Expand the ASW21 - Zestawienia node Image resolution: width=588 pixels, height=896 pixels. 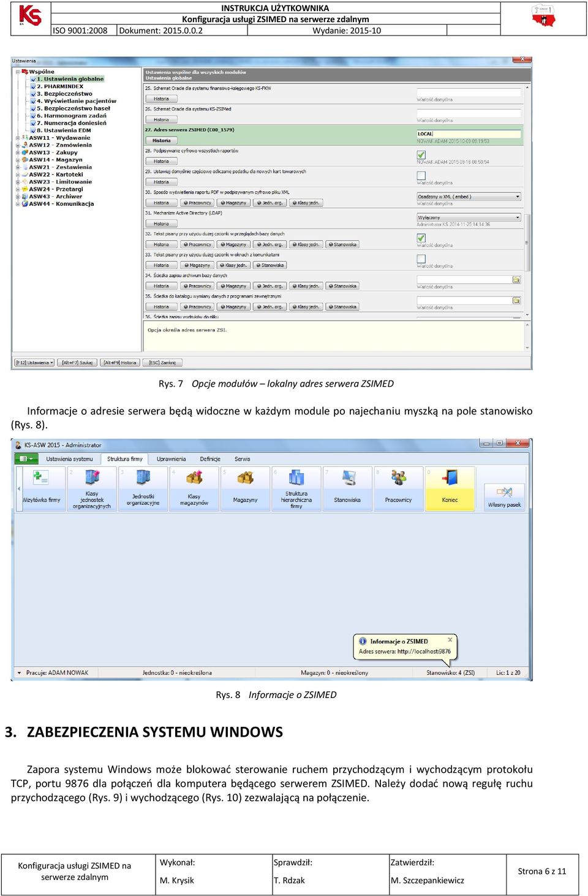(18, 167)
